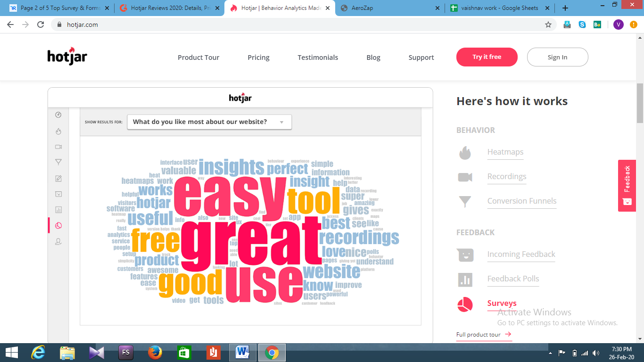Screen dimensions: 644x362
Task: Open the Feedback Polls link
Action: point(513,279)
